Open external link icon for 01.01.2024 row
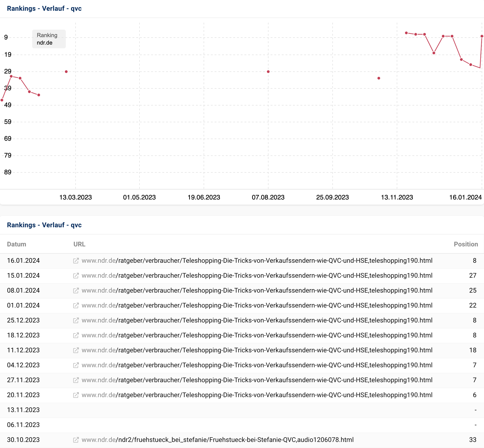Image resolution: width=484 pixels, height=448 pixels. pyautogui.click(x=76, y=305)
